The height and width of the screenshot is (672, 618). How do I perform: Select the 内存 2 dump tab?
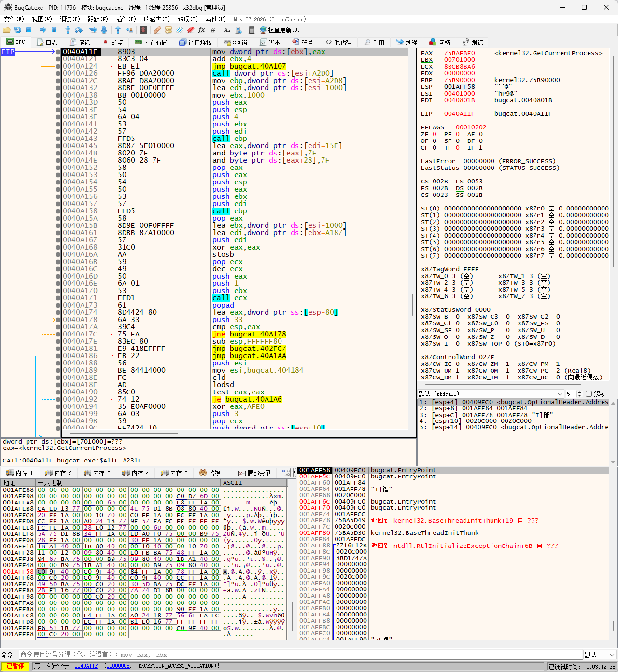58,473
